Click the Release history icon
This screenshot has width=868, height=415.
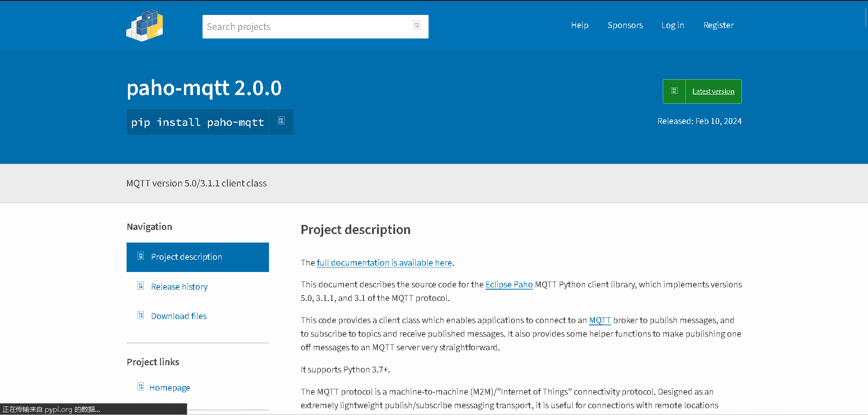[141, 286]
